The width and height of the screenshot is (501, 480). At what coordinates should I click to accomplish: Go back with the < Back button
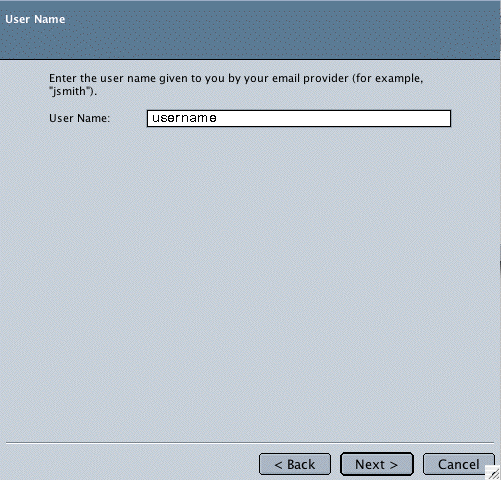click(x=295, y=464)
